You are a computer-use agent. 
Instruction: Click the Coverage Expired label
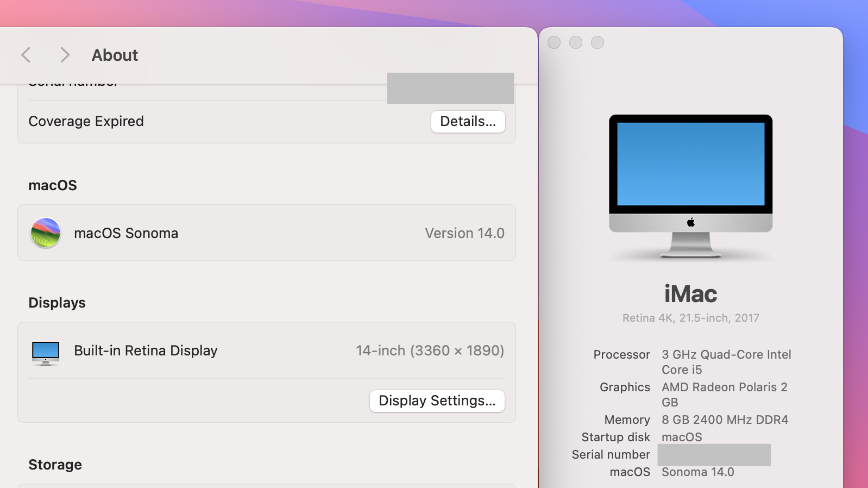(x=86, y=121)
